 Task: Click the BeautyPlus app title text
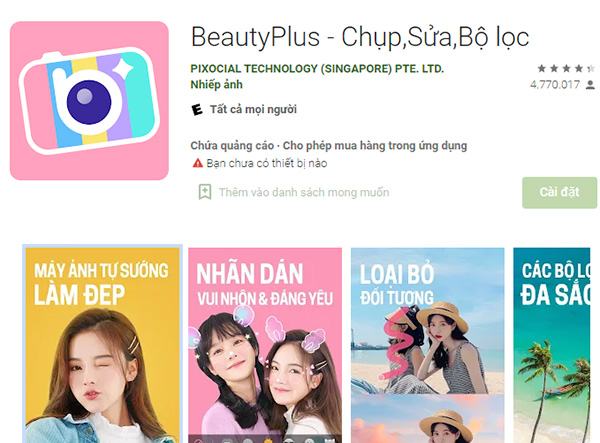(x=360, y=37)
